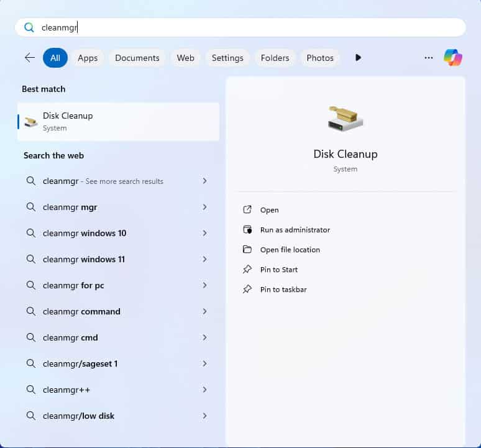Choose Pin to taskbar
Viewport: 481px width, 448px height.
coord(283,290)
